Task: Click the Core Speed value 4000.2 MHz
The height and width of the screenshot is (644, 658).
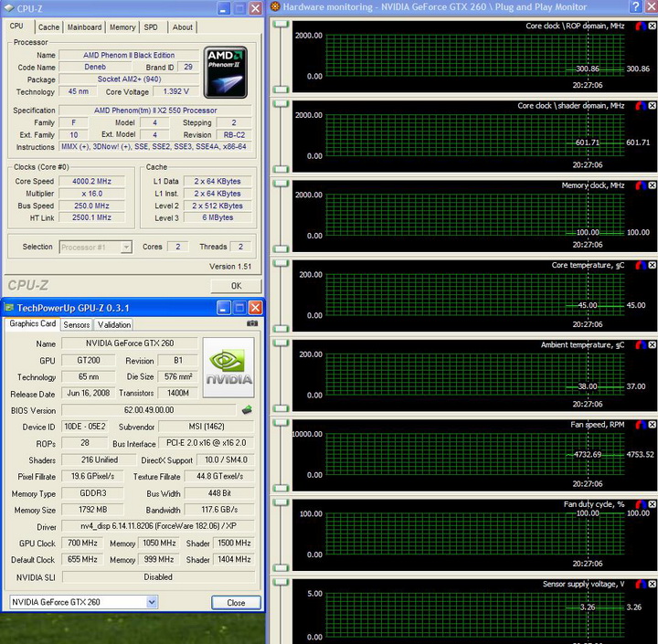Action: [92, 181]
